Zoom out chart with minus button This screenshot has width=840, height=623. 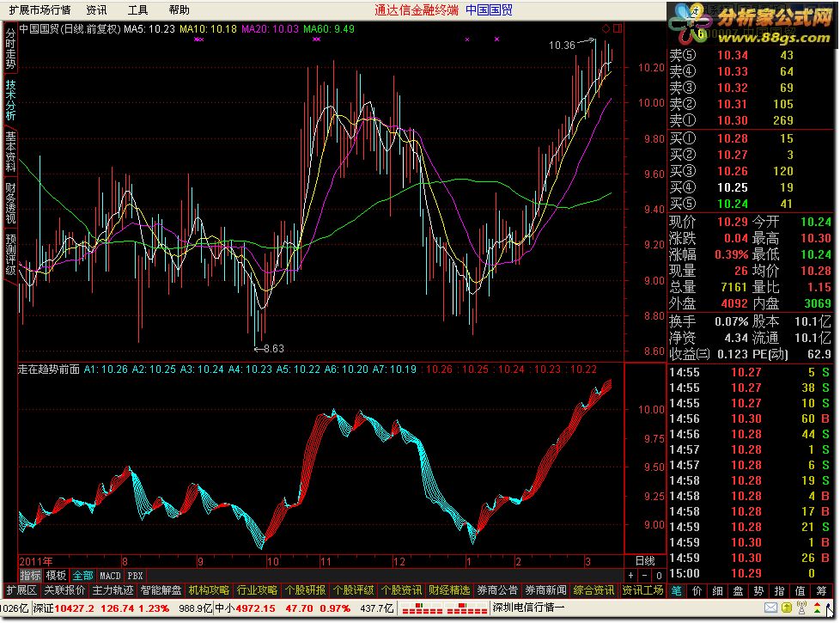645,575
